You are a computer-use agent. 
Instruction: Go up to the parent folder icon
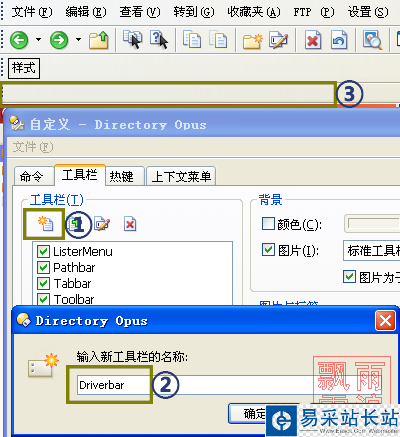pyautogui.click(x=99, y=40)
